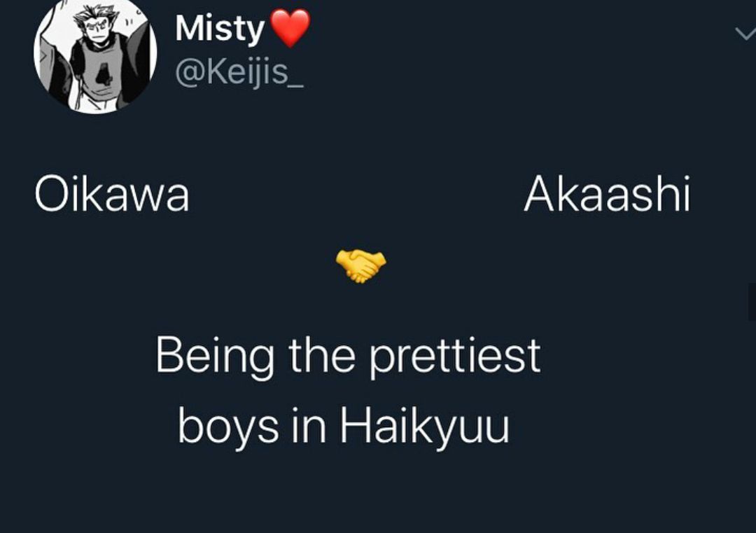756x533 pixels.
Task: Click the letter M starting Misty's name
Action: [x=188, y=28]
